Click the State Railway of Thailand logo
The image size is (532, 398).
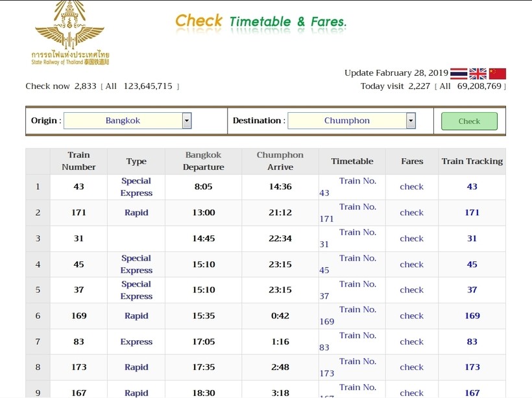point(69,32)
